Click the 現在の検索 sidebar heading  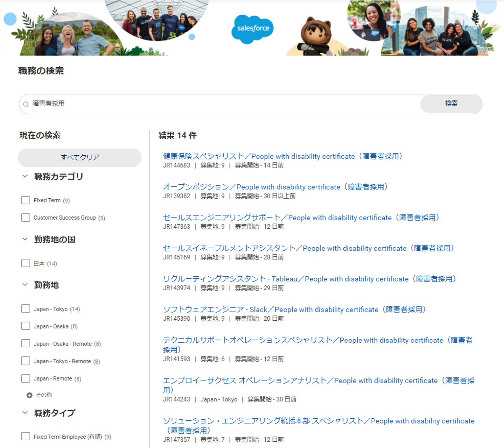(40, 135)
